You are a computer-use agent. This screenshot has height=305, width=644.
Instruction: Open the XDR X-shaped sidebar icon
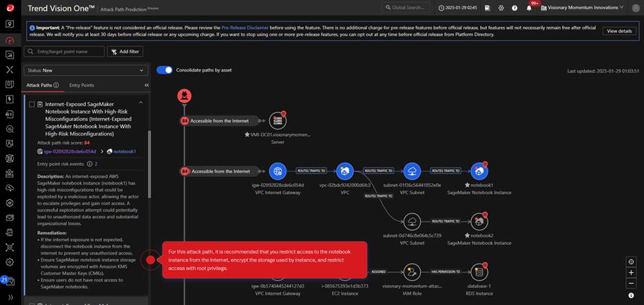point(10,70)
